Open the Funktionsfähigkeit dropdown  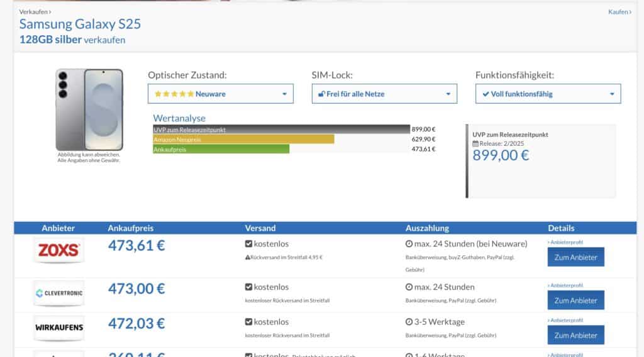coord(548,94)
